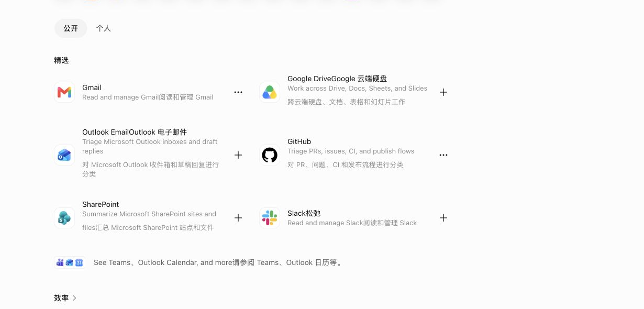Add Google Drive with its plus icon
Image resolution: width=644 pixels, height=309 pixels.
443,92
